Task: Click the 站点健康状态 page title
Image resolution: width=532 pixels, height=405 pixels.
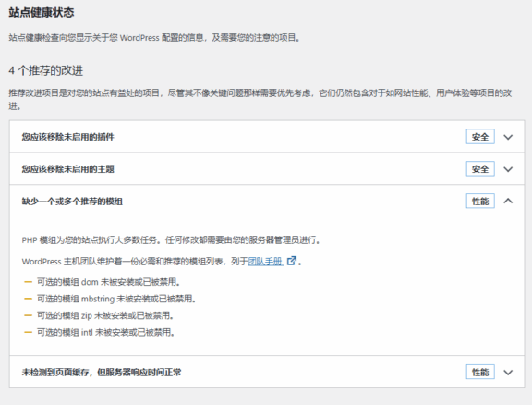Action: coord(42,13)
